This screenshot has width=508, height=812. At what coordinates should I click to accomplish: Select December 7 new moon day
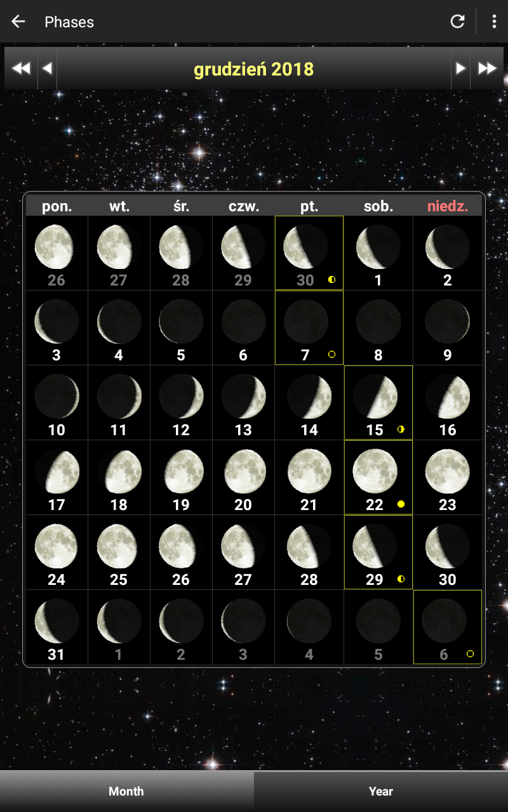pos(309,327)
